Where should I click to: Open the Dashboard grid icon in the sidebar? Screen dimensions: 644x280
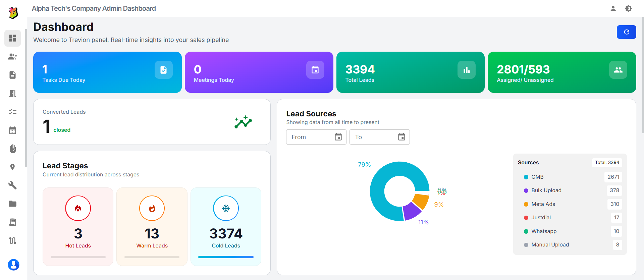pos(13,38)
